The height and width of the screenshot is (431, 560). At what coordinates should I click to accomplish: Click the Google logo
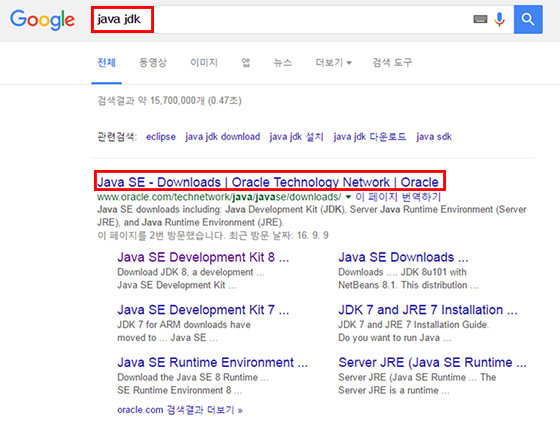point(42,20)
